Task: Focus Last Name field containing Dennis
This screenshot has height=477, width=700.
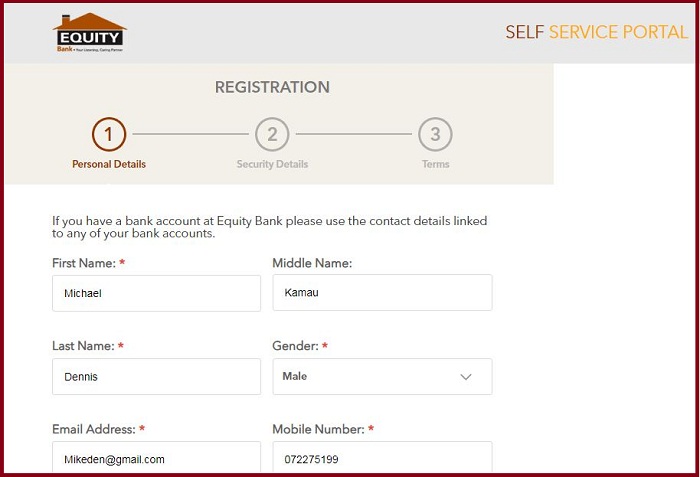Action: pos(156,377)
